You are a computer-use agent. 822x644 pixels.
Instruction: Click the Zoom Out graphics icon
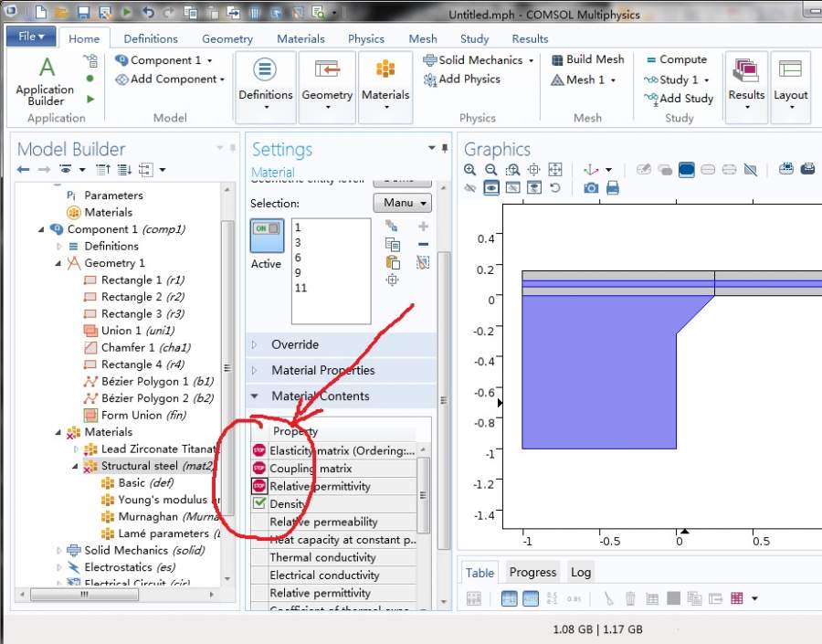coord(490,169)
